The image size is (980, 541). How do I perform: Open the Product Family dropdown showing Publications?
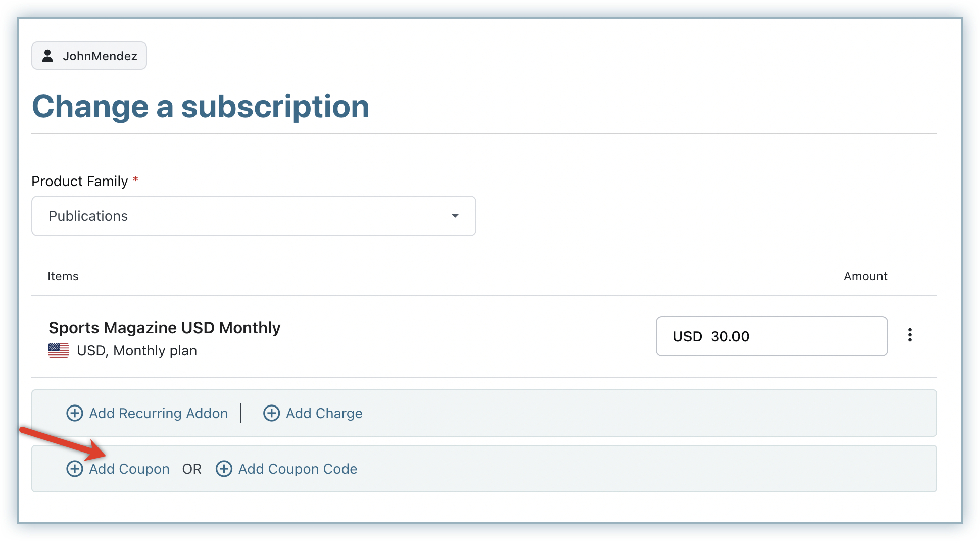coord(253,216)
